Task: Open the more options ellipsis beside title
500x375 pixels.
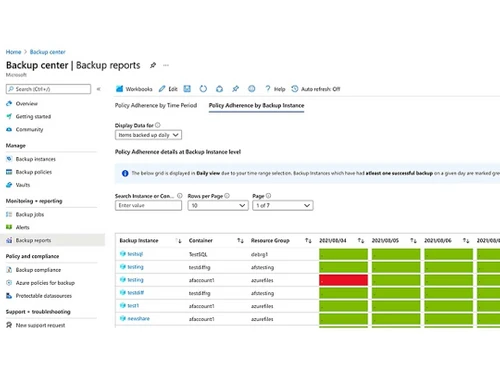Action: pyautogui.click(x=166, y=65)
